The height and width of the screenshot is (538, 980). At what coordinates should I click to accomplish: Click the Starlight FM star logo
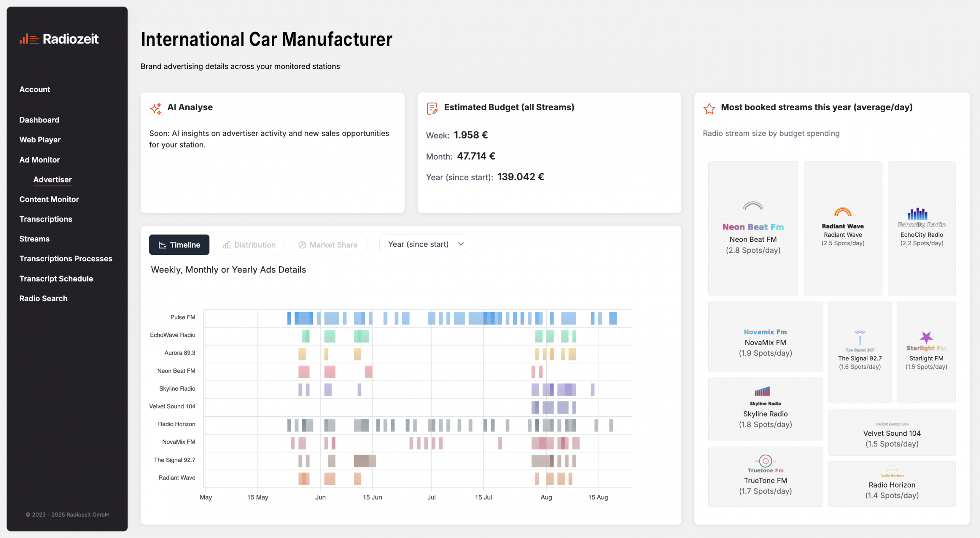tap(926, 337)
